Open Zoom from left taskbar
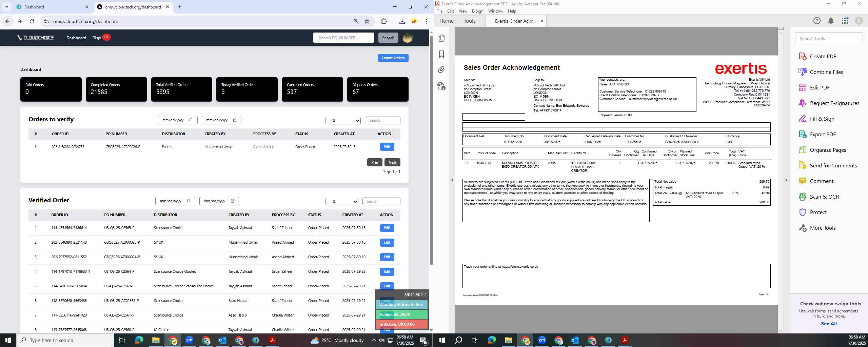This screenshot has height=347, width=868. pyautogui.click(x=189, y=340)
